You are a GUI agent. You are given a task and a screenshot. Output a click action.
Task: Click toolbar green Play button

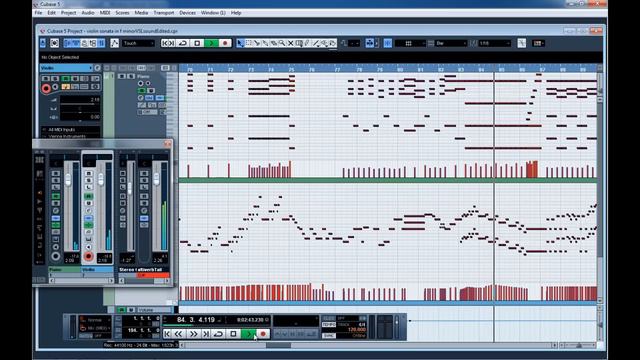(211, 43)
